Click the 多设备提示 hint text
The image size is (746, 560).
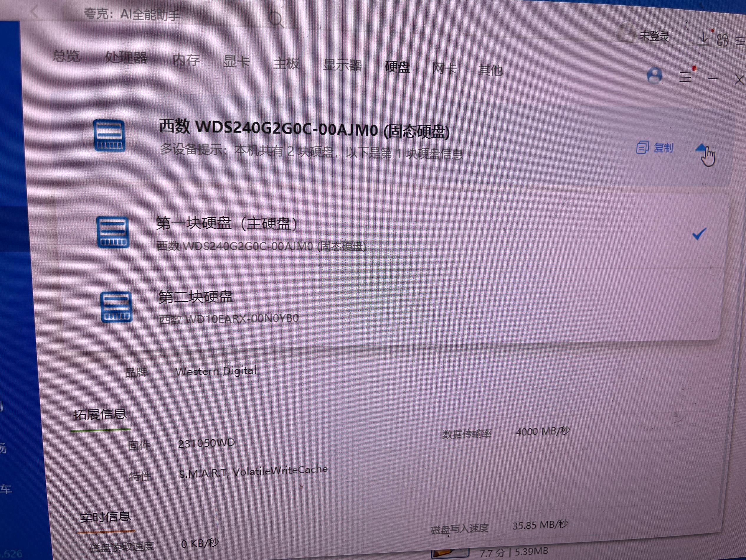311,151
